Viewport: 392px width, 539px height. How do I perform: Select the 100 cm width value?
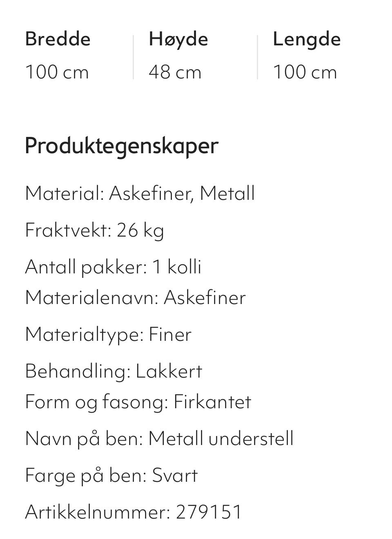[57, 72]
